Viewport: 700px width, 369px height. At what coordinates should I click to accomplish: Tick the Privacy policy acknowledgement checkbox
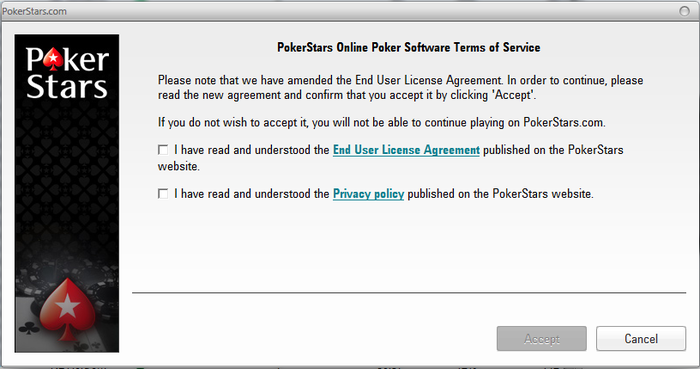point(163,194)
